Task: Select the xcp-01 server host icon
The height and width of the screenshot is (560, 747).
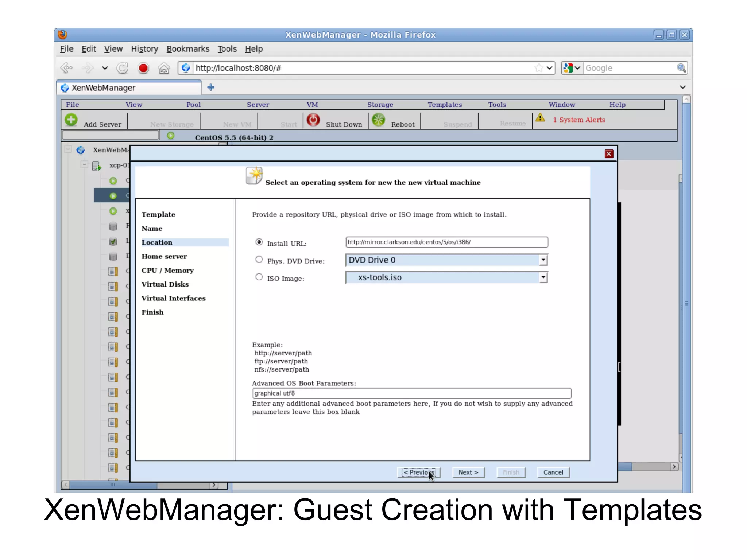Action: click(97, 166)
